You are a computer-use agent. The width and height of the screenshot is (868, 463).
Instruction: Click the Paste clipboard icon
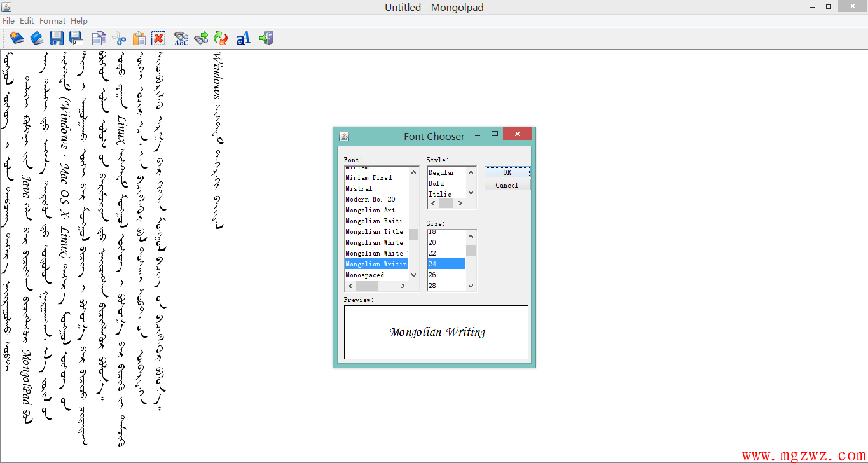click(x=139, y=38)
